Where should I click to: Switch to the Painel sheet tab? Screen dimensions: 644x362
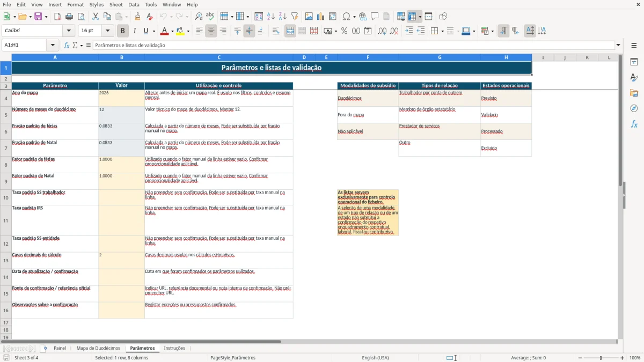tap(60, 348)
